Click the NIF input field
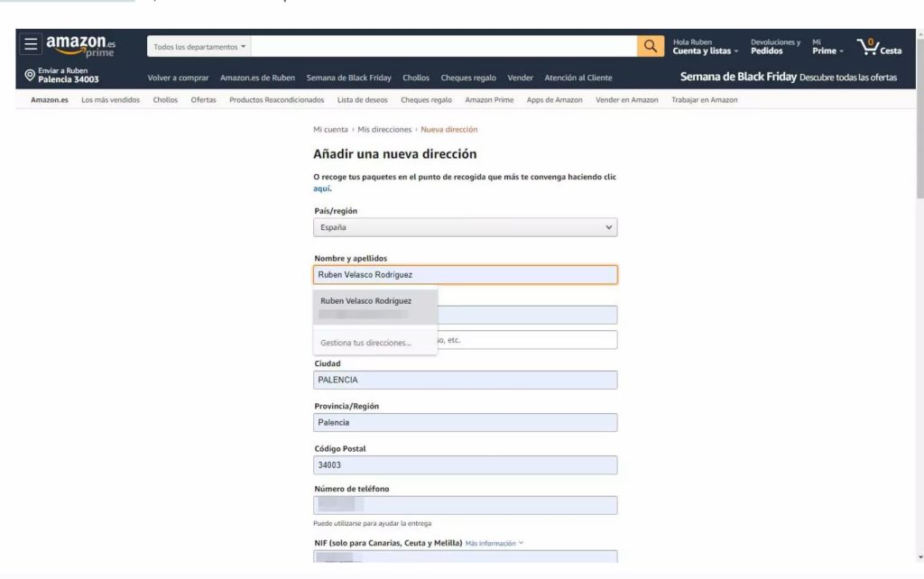The width and height of the screenshot is (924, 579). pos(465,556)
